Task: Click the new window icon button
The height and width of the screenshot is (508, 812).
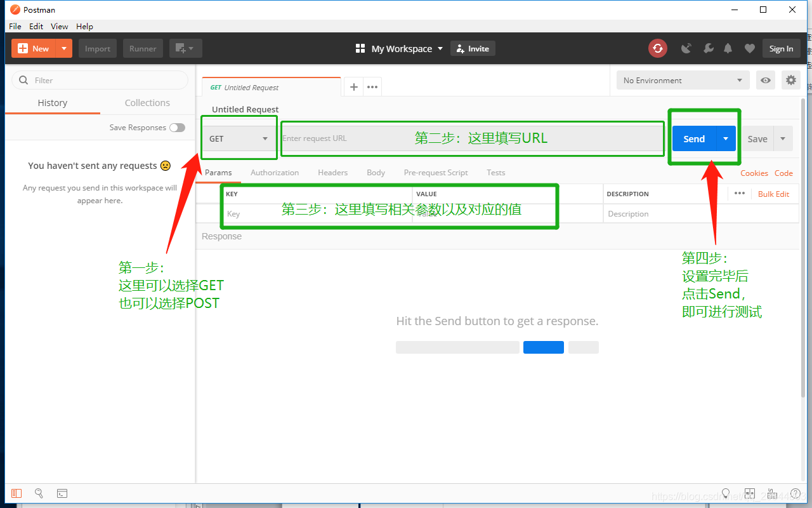Action: (x=186, y=48)
